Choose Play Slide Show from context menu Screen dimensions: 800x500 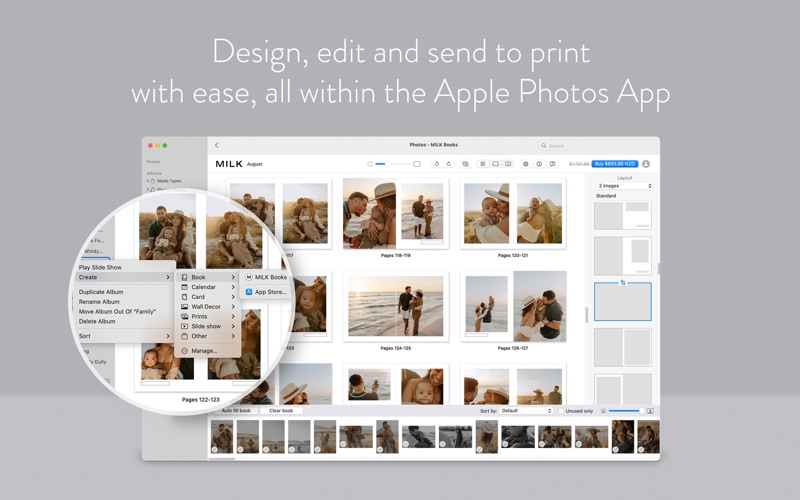pyautogui.click(x=100, y=267)
